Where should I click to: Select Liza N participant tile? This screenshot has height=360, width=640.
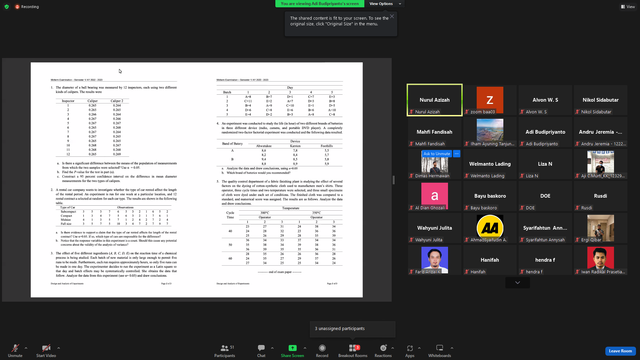(545, 164)
